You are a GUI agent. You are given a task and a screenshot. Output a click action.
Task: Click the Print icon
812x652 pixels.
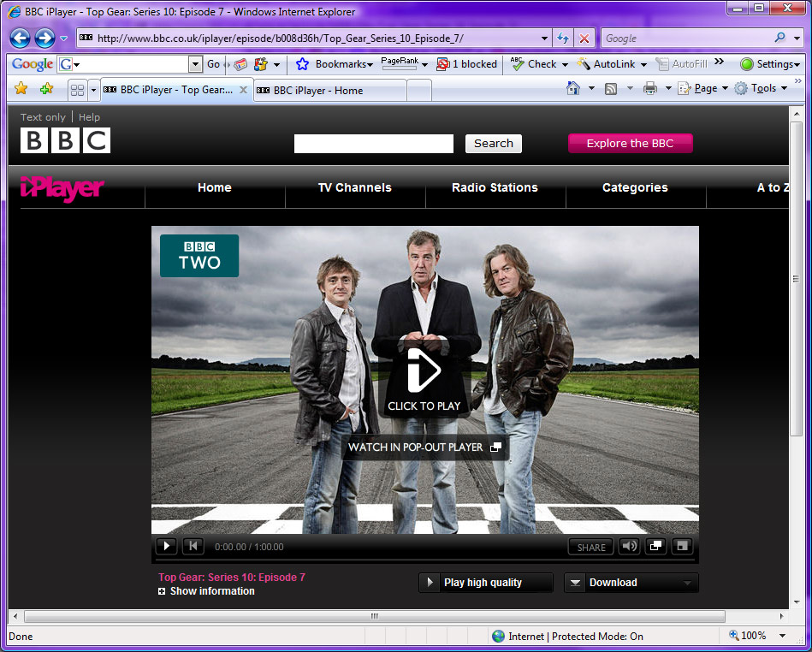click(x=650, y=88)
